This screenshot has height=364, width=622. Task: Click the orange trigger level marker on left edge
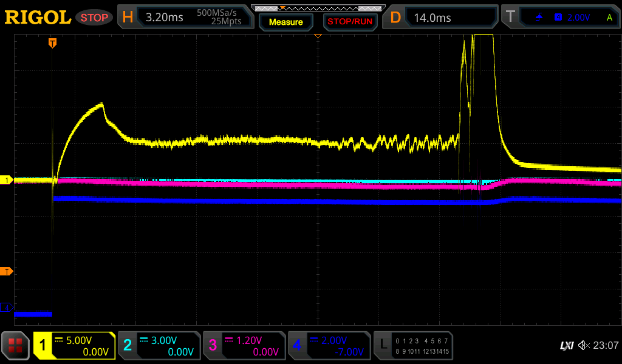pos(7,271)
